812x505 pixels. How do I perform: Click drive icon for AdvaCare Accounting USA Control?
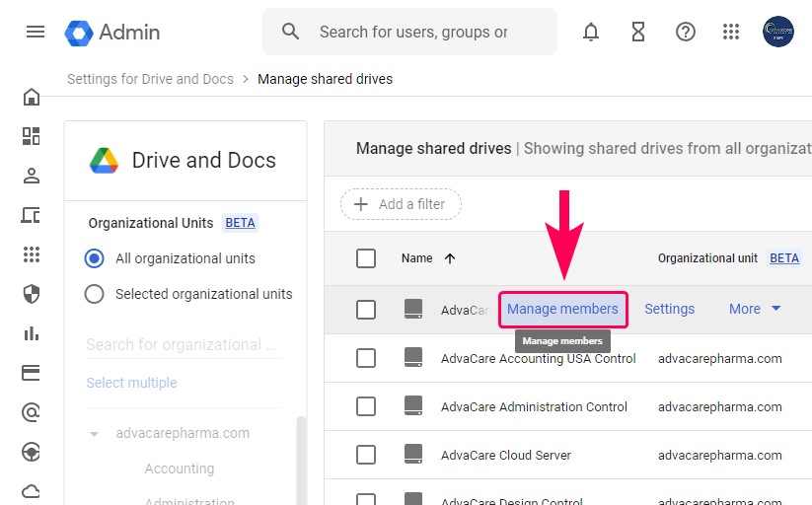tap(413, 357)
